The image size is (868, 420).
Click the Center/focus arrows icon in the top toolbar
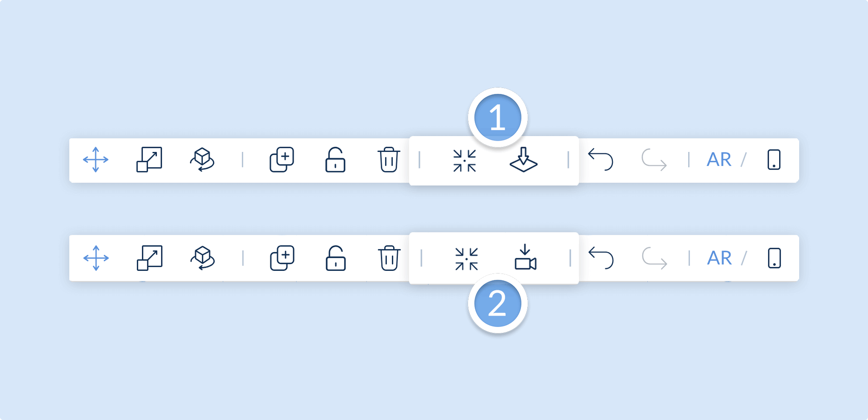464,161
